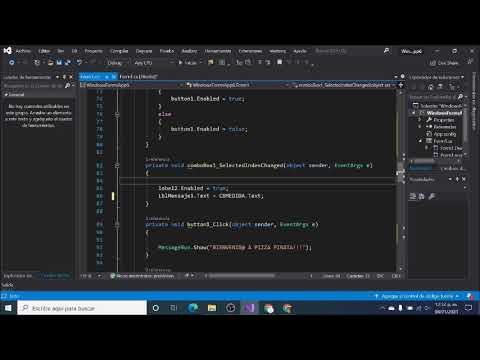Click the Solution Explorer search magnifier icon

460,97
